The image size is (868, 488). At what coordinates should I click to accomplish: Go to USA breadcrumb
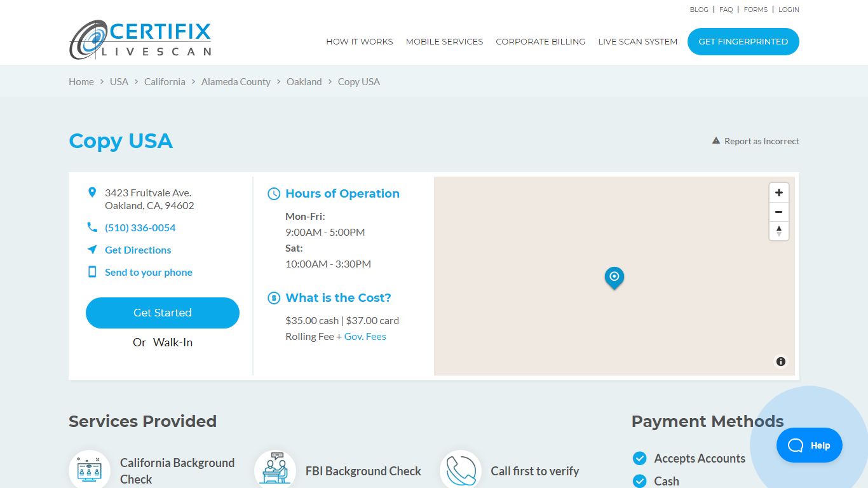pos(119,81)
